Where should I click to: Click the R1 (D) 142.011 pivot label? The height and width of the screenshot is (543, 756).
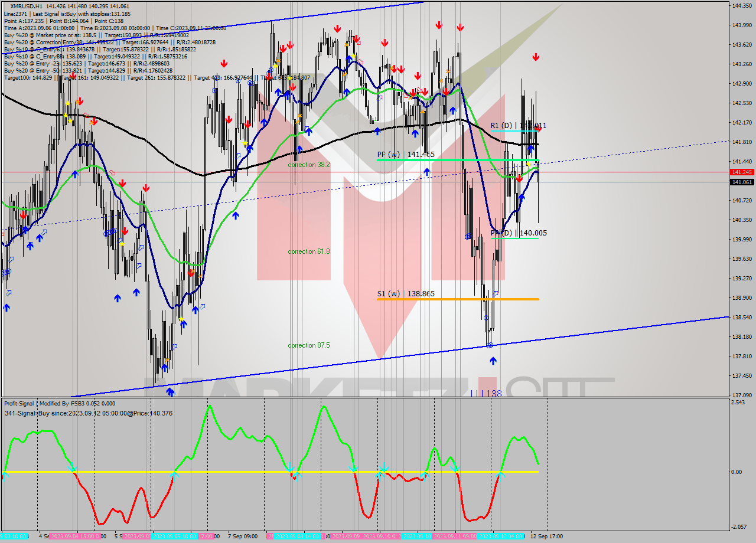coord(519,126)
